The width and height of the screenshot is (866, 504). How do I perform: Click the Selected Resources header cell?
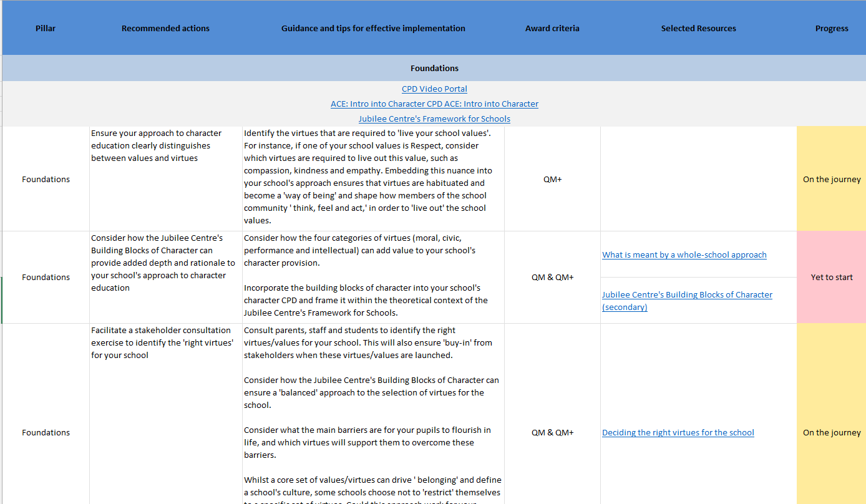pos(698,28)
